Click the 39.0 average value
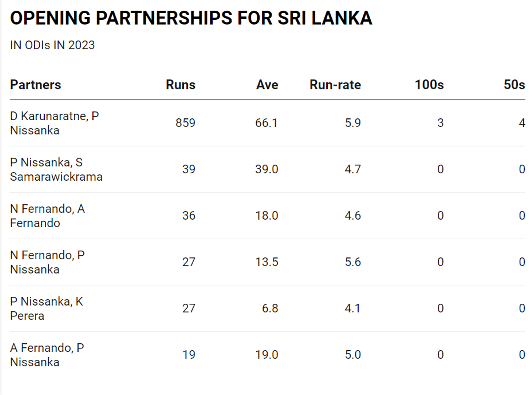532x395 pixels. click(x=267, y=169)
